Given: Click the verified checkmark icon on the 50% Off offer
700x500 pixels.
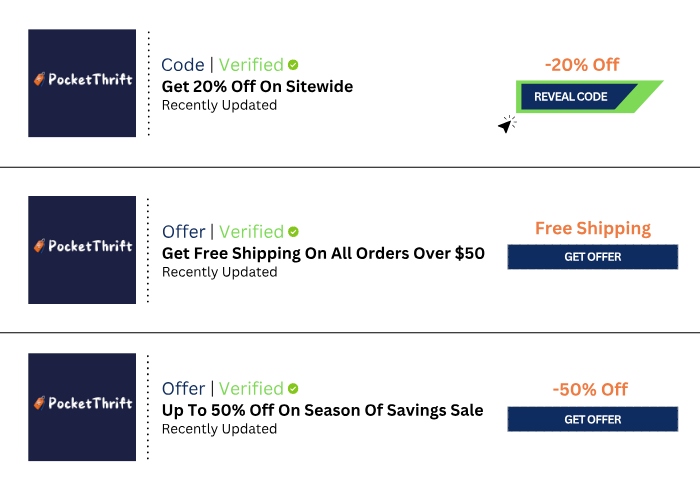Looking at the screenshot, I should 293,389.
